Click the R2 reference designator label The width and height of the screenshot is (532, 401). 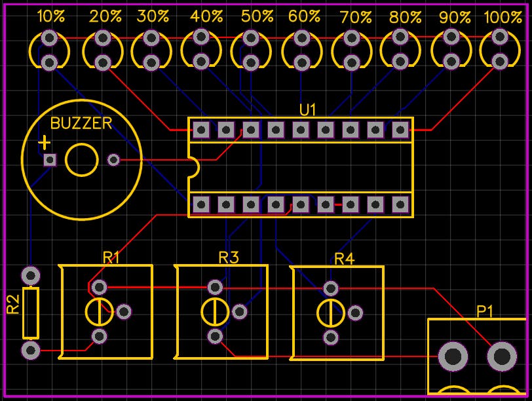click(x=13, y=305)
